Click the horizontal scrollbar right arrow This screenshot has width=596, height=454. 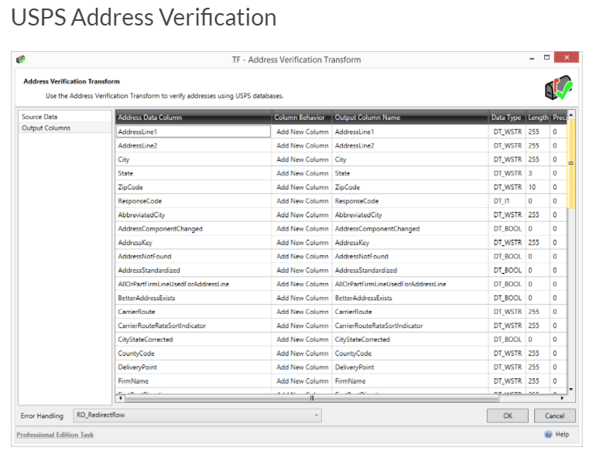click(x=562, y=398)
